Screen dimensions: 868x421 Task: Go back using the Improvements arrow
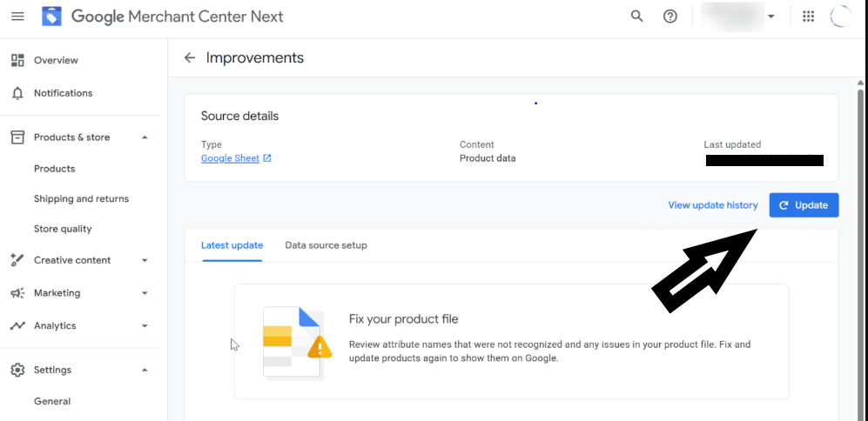pyautogui.click(x=190, y=58)
